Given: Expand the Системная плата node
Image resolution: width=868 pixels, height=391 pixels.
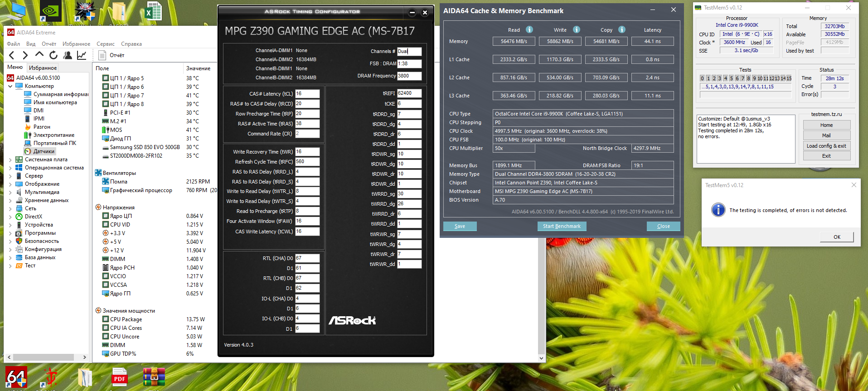Looking at the screenshot, I should coord(10,159).
